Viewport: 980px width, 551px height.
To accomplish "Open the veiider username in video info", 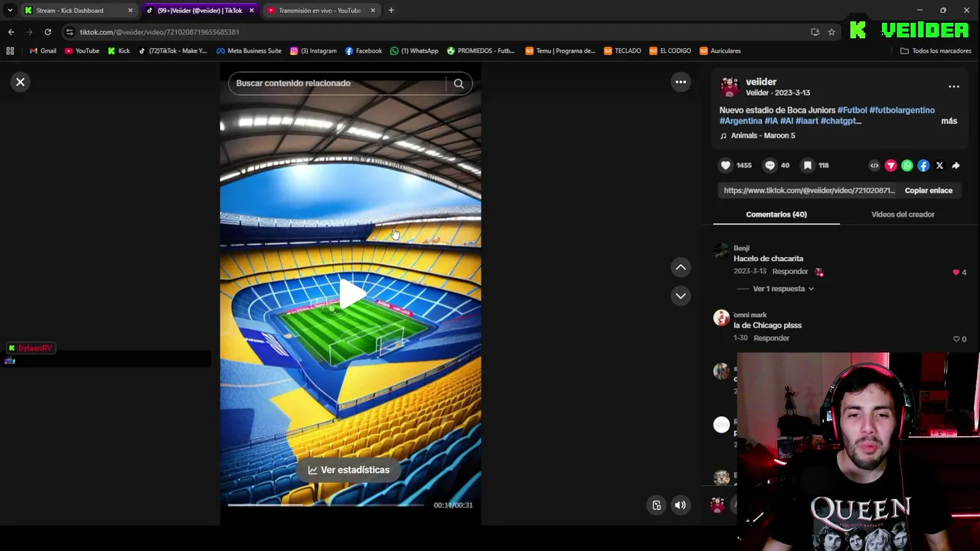I will point(761,82).
